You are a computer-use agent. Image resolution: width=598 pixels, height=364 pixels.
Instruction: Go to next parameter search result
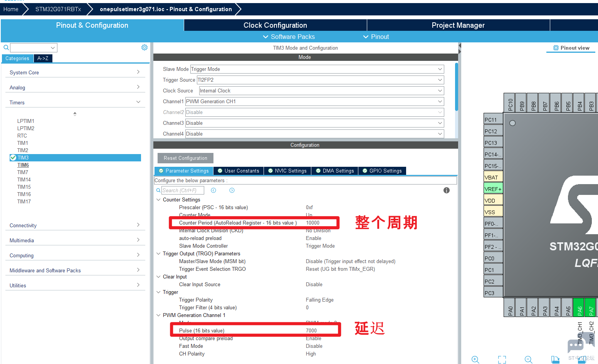tap(232, 190)
